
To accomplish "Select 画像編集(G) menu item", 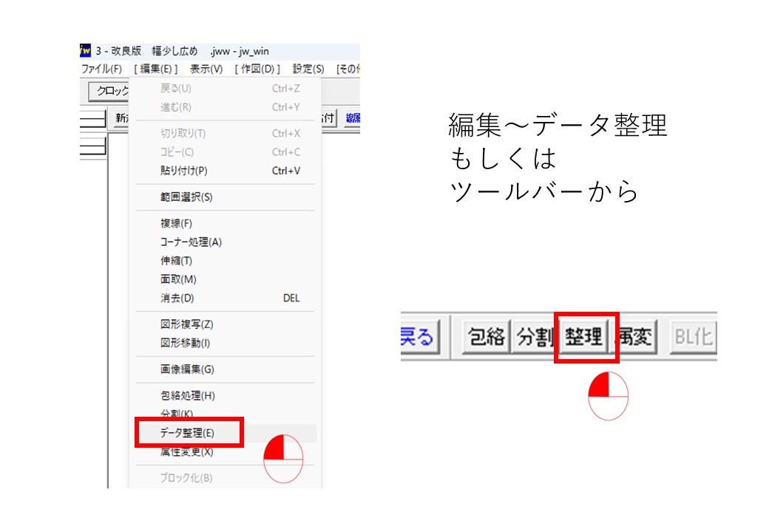I will tap(187, 369).
